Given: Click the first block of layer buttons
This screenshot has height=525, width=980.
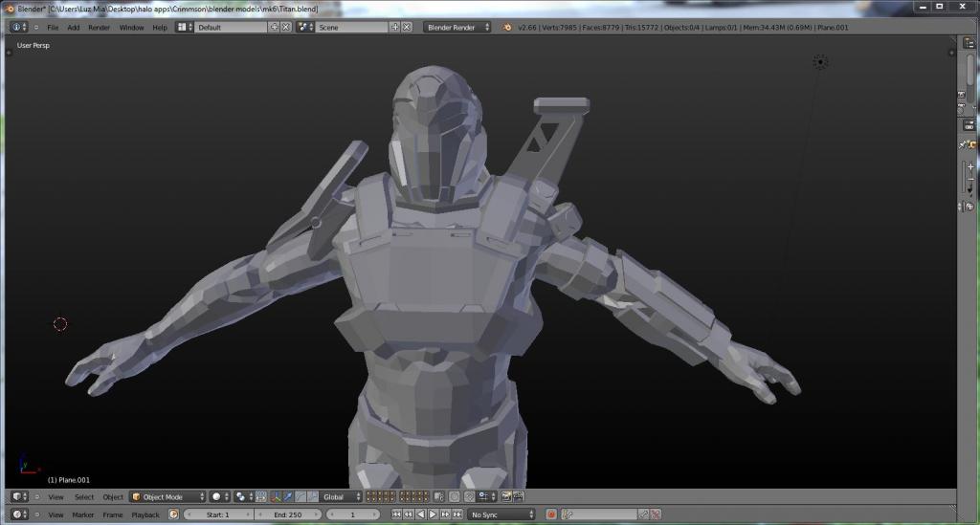Looking at the screenshot, I should coord(381,497).
